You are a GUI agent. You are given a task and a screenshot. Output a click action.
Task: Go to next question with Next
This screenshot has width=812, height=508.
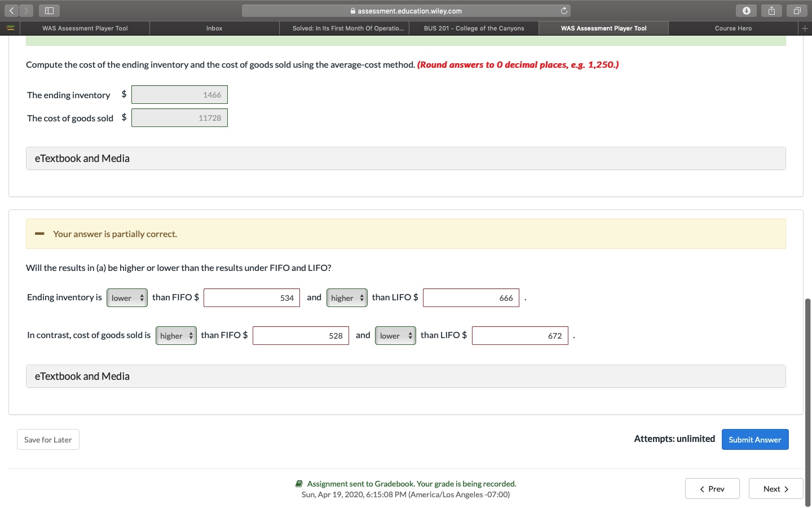tap(776, 489)
